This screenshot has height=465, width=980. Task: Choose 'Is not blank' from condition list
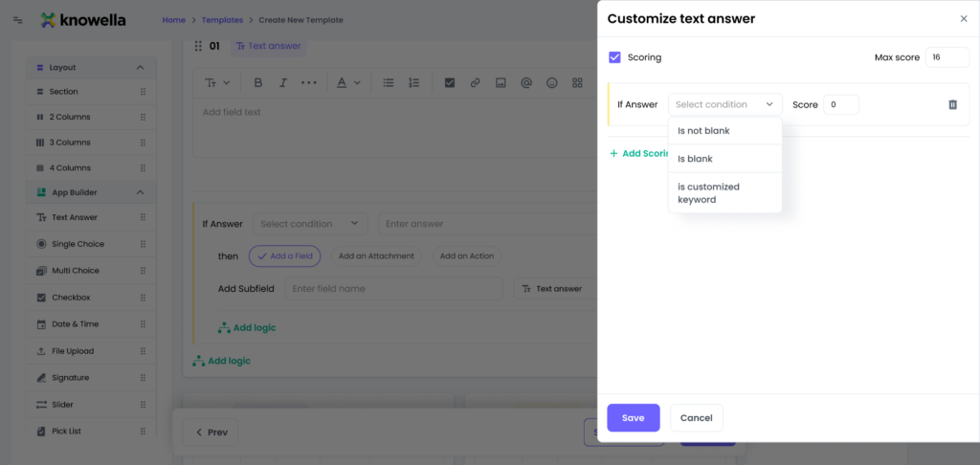click(703, 130)
